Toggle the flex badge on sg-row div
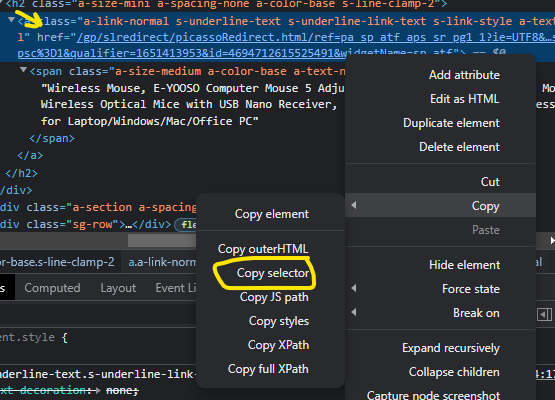 click(x=186, y=225)
